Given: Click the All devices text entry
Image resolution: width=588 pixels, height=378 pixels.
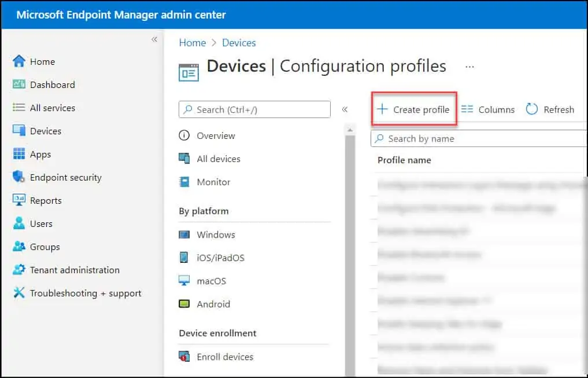Looking at the screenshot, I should [219, 159].
